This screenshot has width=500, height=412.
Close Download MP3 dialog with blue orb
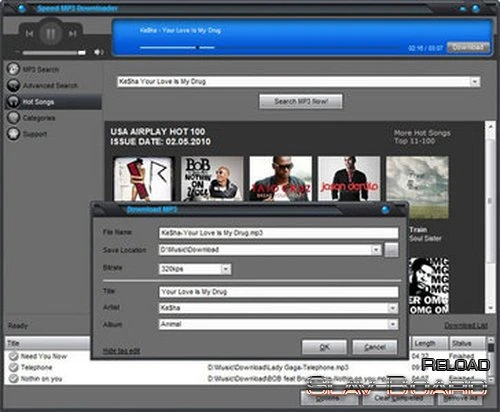click(385, 210)
